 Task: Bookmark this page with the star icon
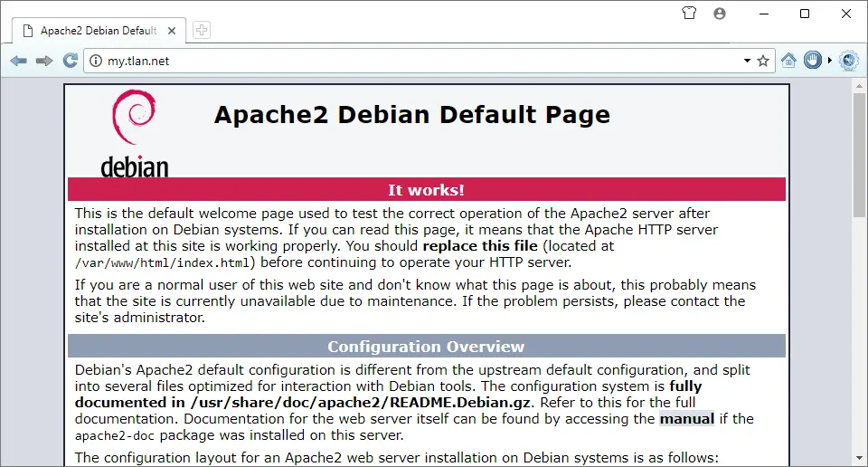763,61
